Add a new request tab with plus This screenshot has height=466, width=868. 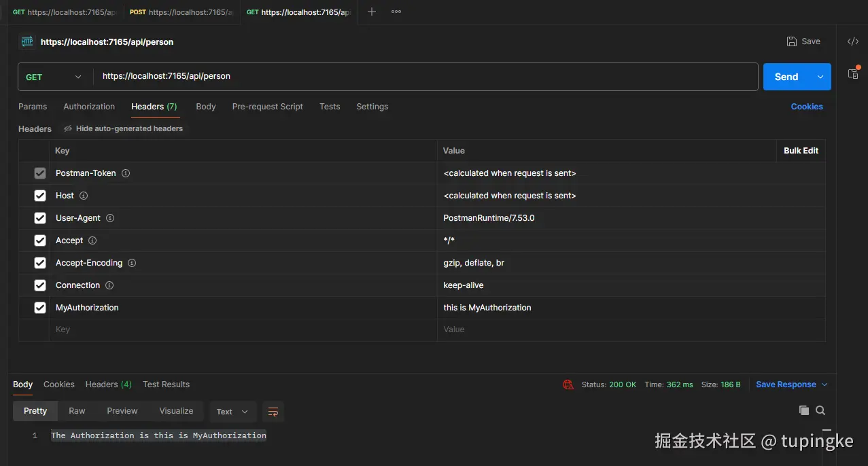(371, 12)
